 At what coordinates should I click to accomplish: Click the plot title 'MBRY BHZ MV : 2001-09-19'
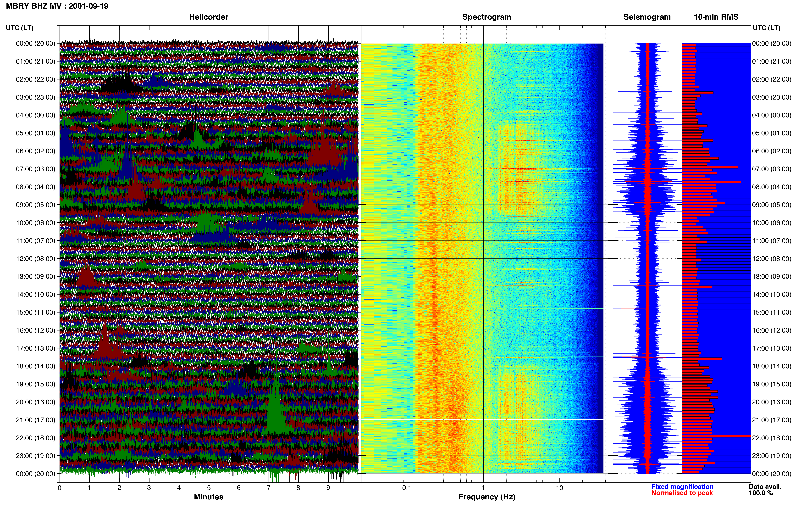57,6
